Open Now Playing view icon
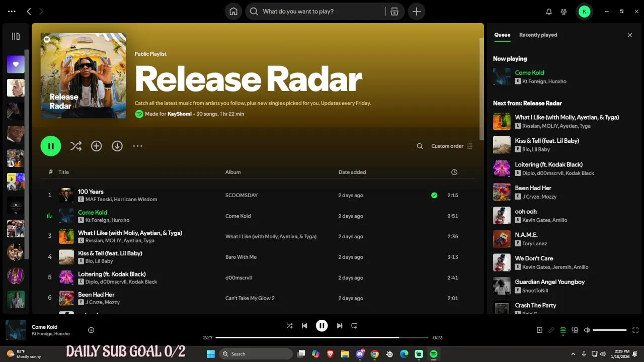This screenshot has height=362, width=644. pyautogui.click(x=539, y=330)
